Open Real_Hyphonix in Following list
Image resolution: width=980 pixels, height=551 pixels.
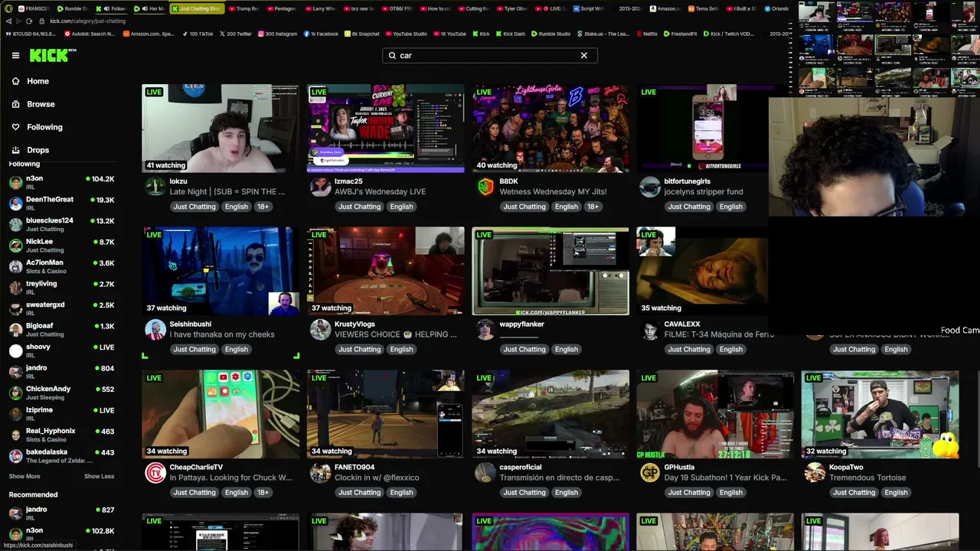[61, 435]
